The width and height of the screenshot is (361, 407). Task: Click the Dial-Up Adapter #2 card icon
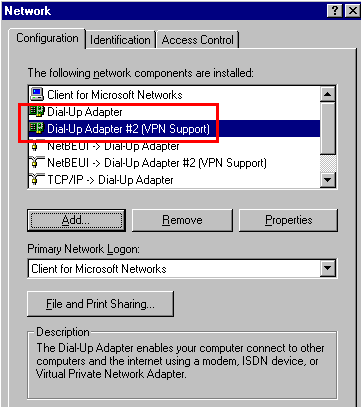click(x=37, y=128)
